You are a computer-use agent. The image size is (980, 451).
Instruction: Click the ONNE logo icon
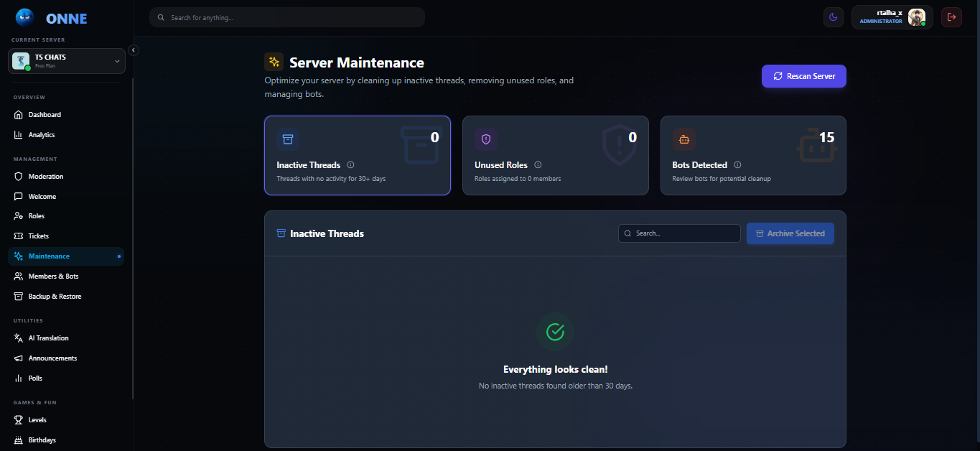(x=25, y=17)
